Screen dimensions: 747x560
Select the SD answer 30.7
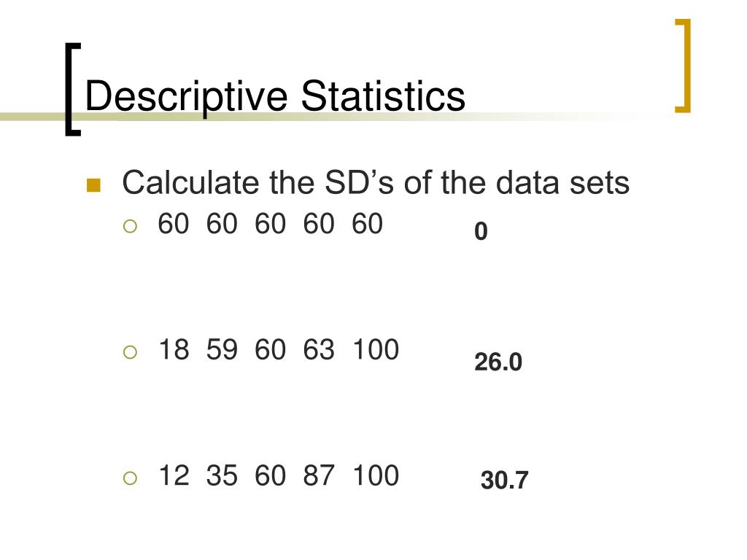pos(505,480)
